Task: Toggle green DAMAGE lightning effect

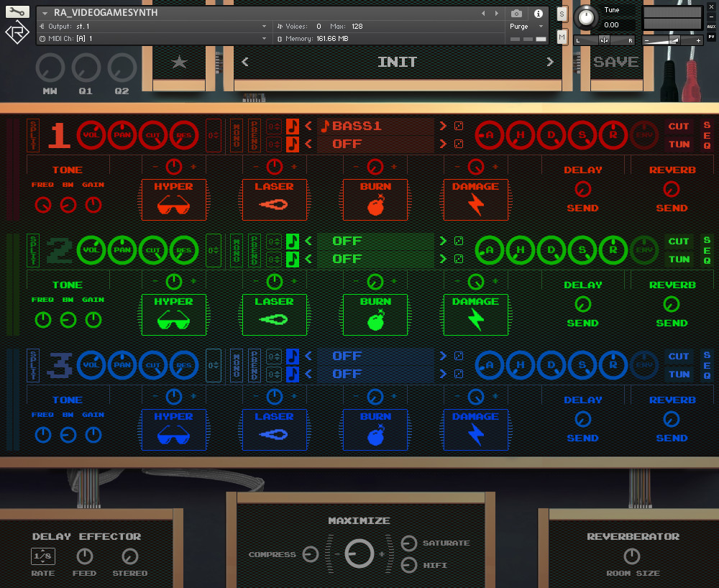Action: 476,315
